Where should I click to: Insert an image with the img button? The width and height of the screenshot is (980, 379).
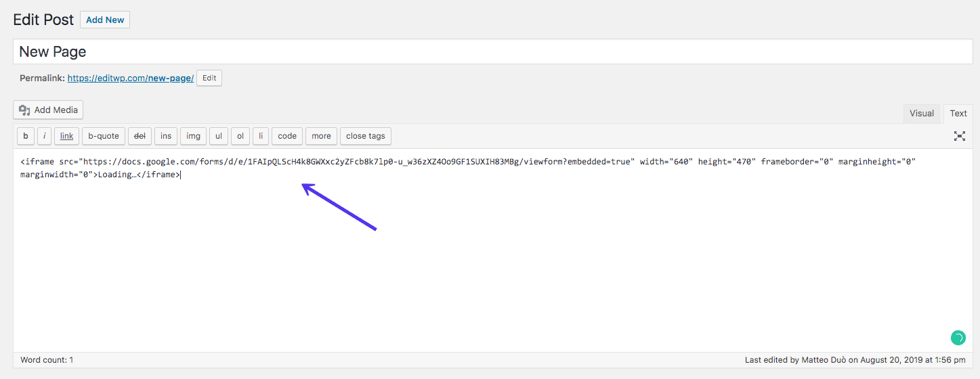point(193,136)
